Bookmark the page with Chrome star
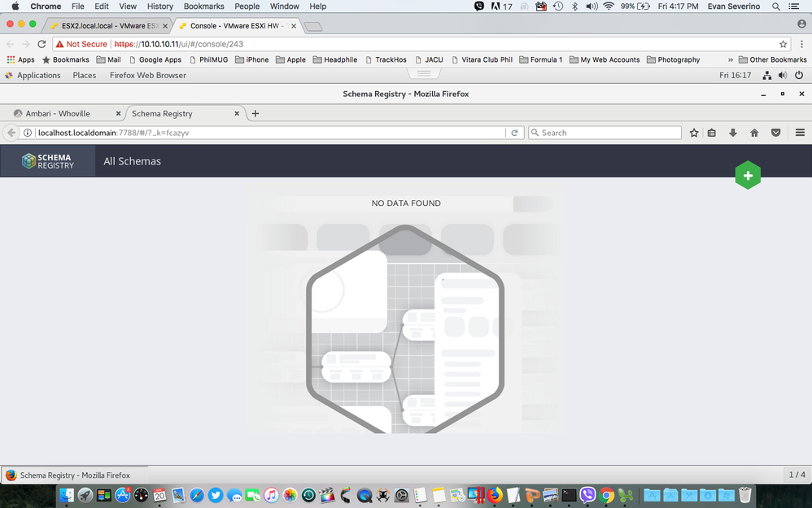This screenshot has height=508, width=812. point(783,44)
